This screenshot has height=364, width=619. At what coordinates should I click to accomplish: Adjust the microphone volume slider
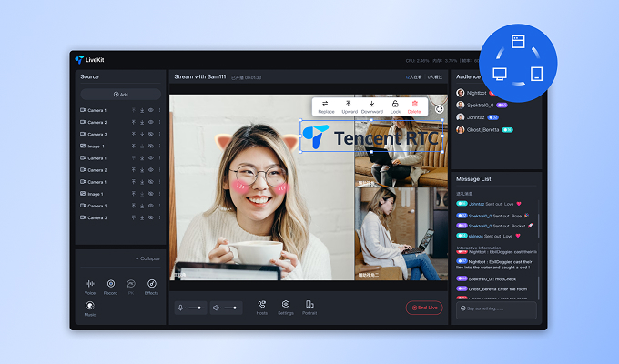(196, 308)
